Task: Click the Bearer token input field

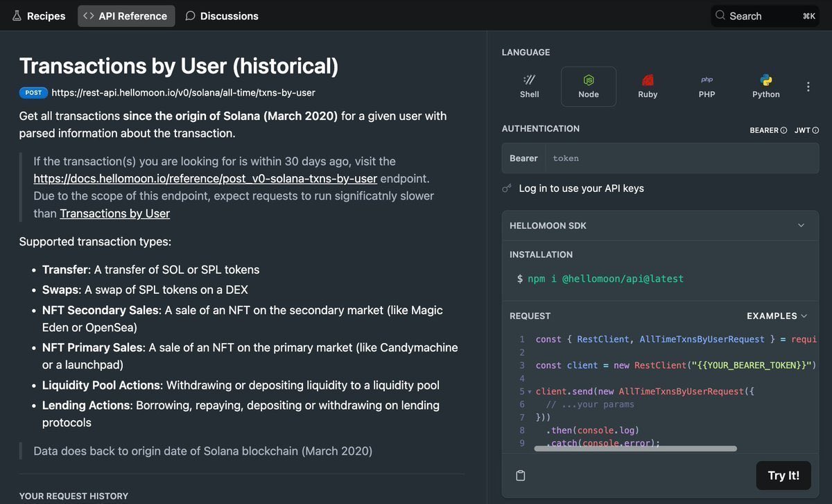Action: [682, 158]
